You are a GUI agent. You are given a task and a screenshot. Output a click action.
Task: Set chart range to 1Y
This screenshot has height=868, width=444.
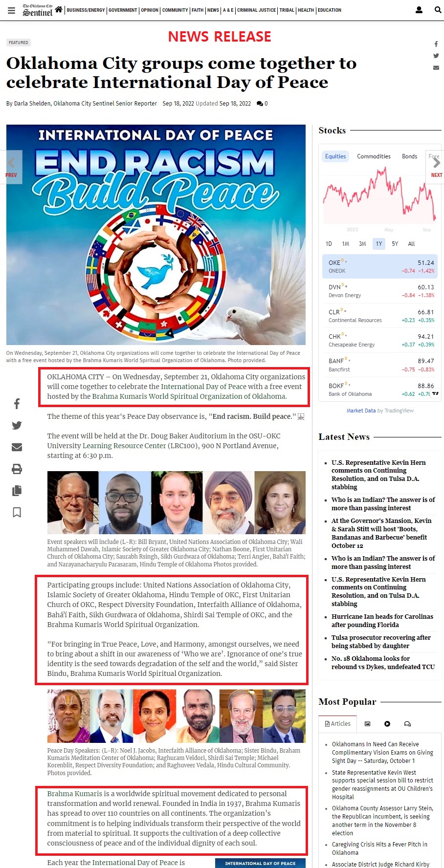pos(379,244)
